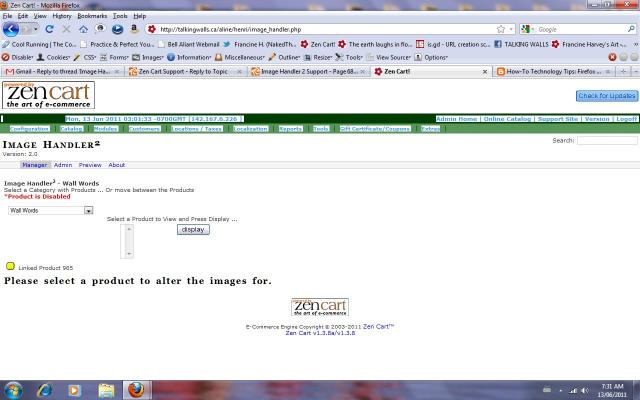Open the Outline web developer menu
The image size is (640, 400).
[284, 58]
